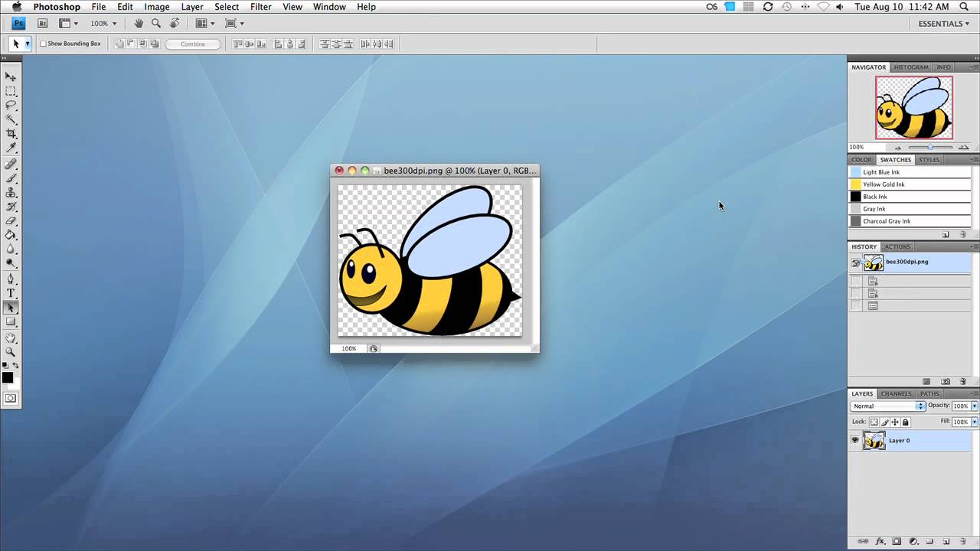980x551 pixels.
Task: Open the Filter menu
Action: click(x=260, y=7)
